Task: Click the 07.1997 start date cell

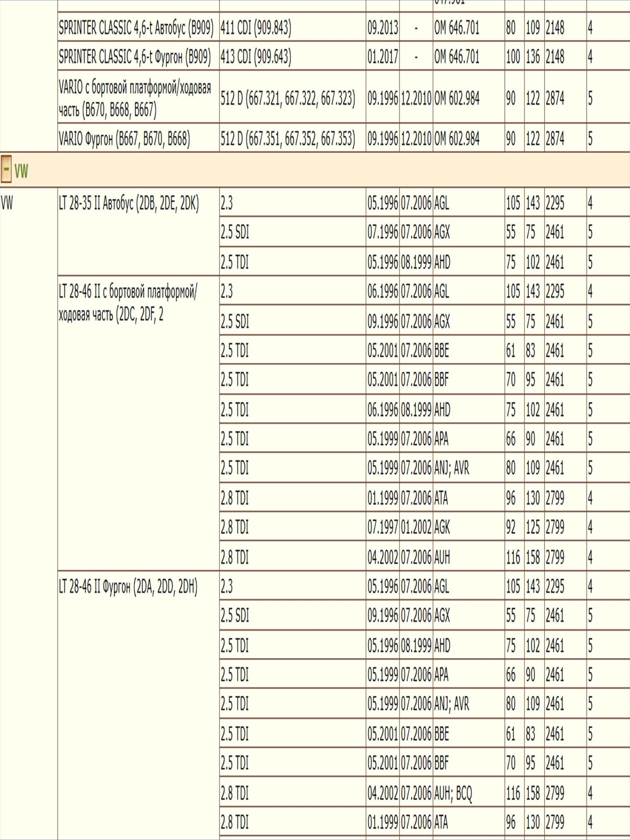Action: tap(382, 528)
